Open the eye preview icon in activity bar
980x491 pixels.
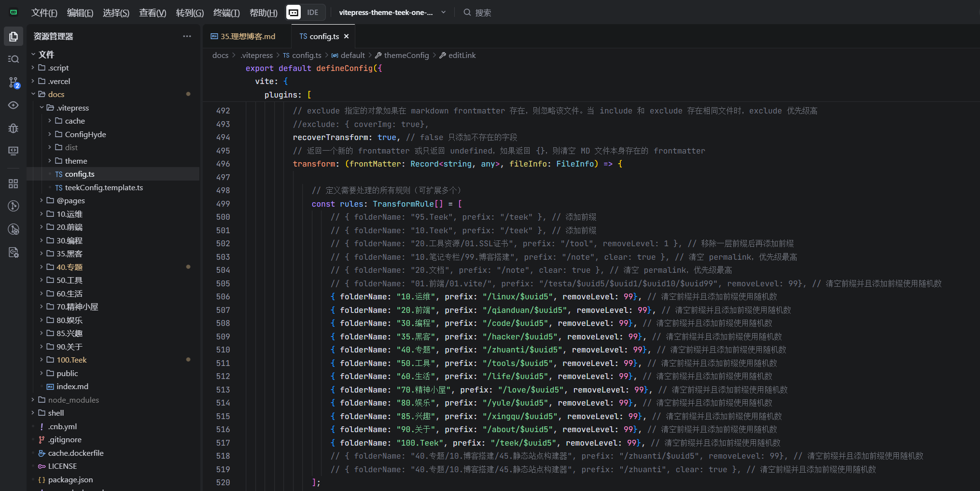point(14,105)
